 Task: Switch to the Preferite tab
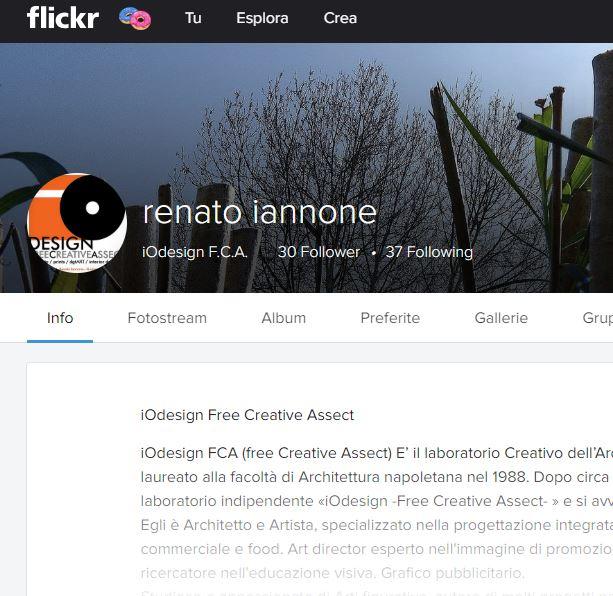(390, 318)
